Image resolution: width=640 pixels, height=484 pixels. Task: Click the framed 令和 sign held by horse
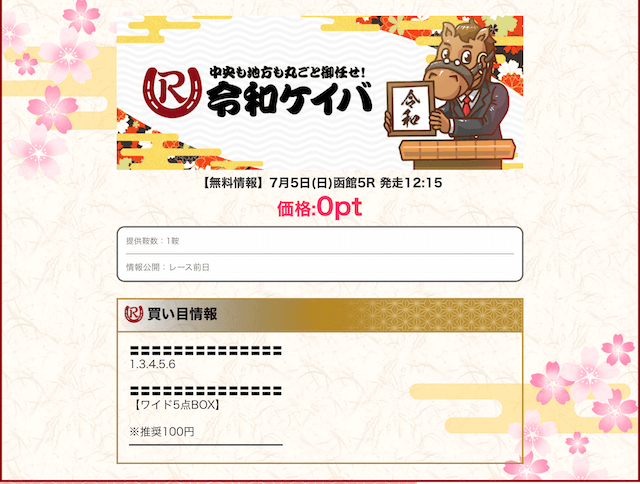point(410,109)
